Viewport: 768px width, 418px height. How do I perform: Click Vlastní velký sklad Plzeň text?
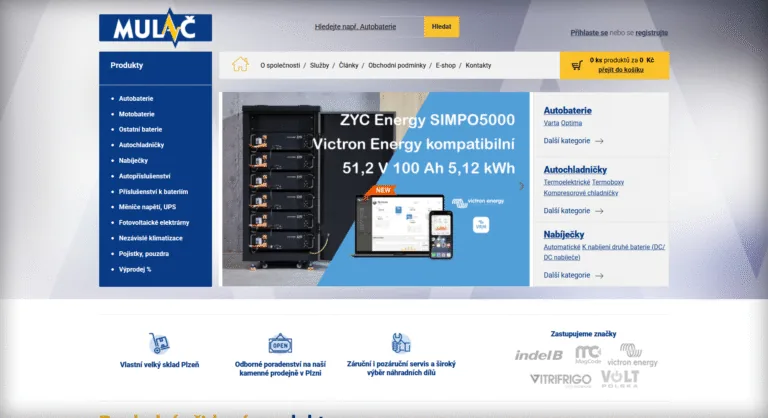click(x=159, y=365)
